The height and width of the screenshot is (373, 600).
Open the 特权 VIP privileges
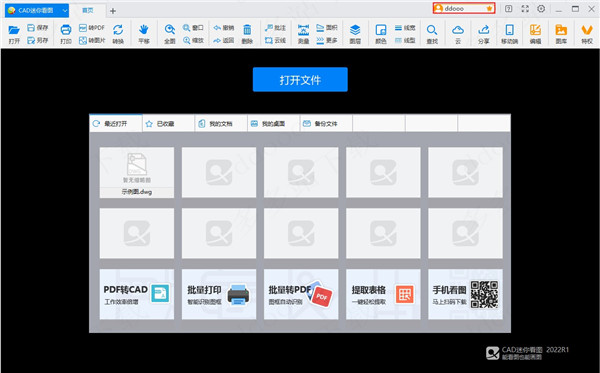pos(587,34)
